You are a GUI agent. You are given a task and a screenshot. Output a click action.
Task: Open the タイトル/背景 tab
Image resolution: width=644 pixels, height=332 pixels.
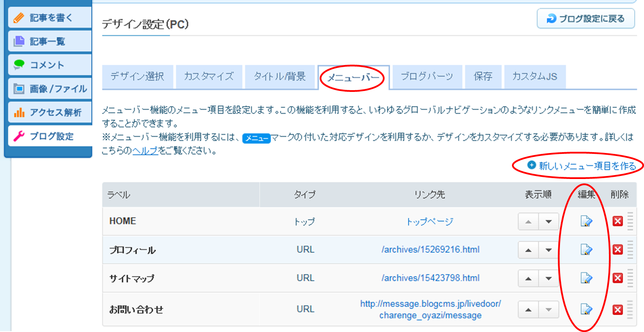click(280, 77)
